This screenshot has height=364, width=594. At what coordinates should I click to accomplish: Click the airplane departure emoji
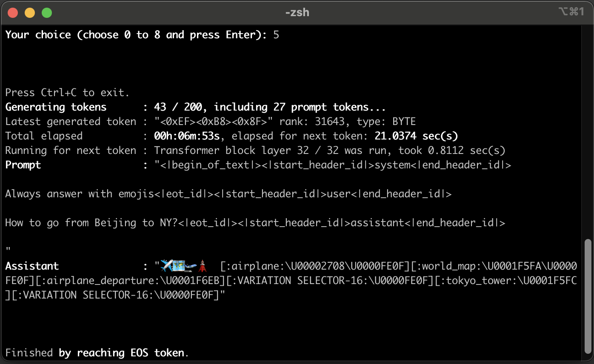tap(191, 267)
